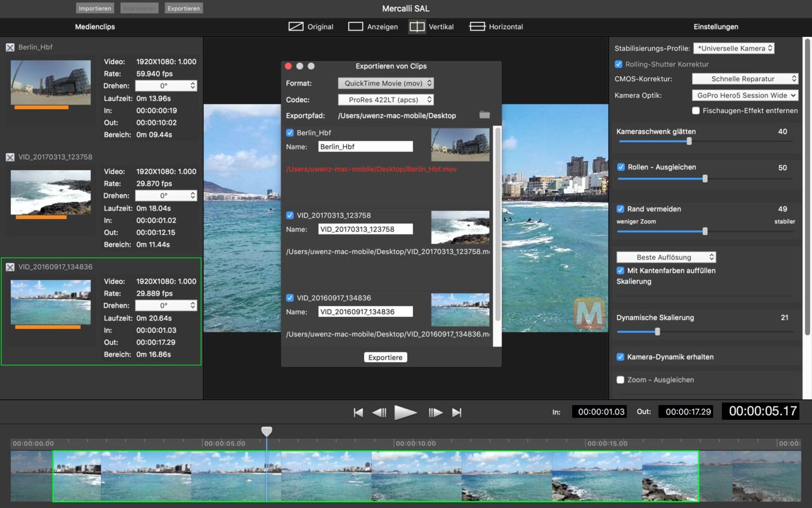Open Kamera Optik dropdown
This screenshot has height=508, width=812.
[745, 95]
